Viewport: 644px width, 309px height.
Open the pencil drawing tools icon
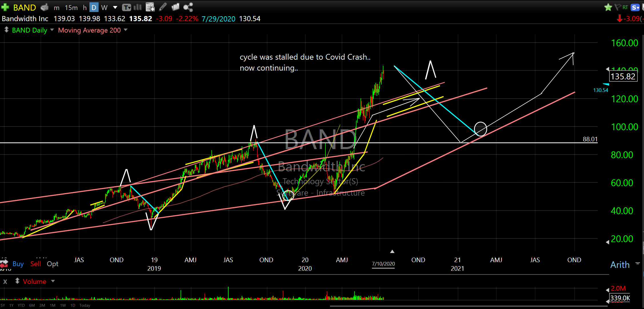click(x=163, y=7)
